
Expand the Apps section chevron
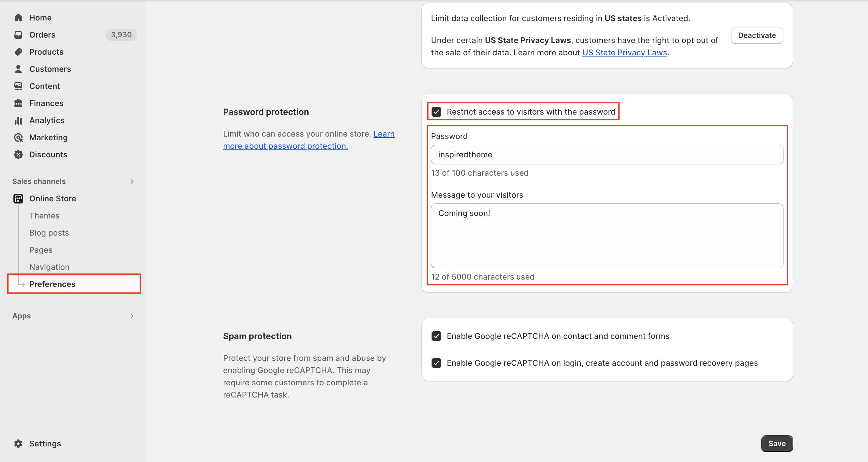pos(132,316)
